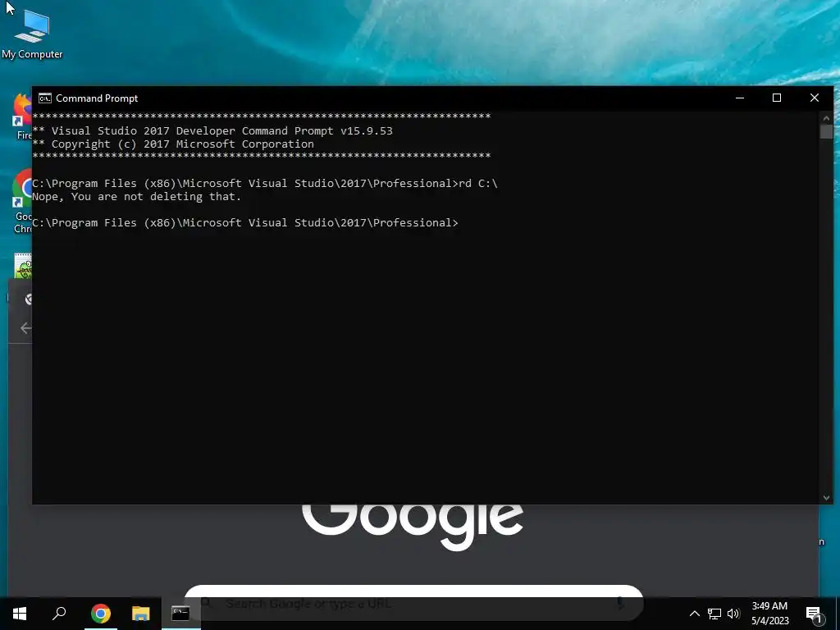Viewport: 840px width, 630px height.
Task: Open the clock showing 3:49 AM
Action: coord(769,614)
